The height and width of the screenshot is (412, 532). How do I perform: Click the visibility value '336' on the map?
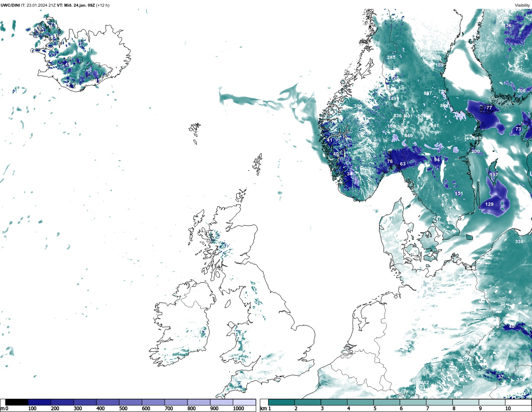[x=398, y=116]
